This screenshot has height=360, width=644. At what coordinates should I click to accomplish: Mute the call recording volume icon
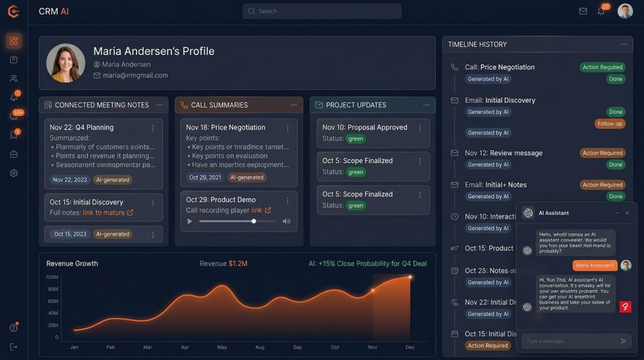(286, 221)
